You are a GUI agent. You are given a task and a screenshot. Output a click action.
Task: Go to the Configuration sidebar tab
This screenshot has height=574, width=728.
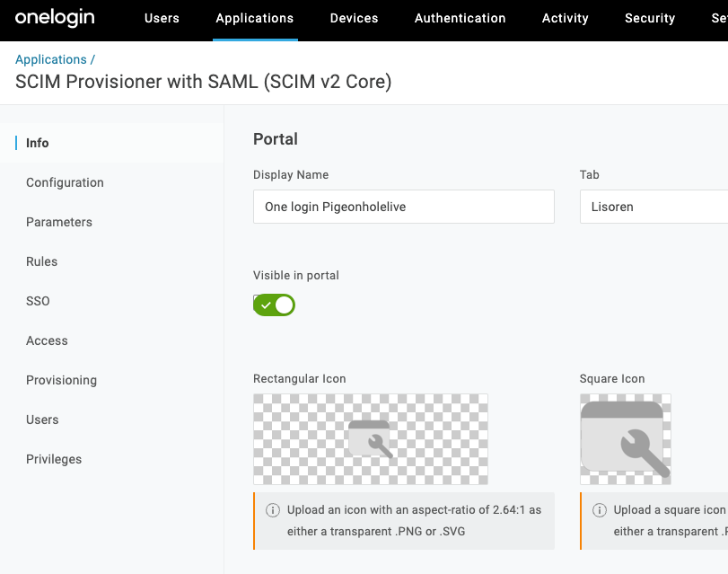pyautogui.click(x=65, y=182)
